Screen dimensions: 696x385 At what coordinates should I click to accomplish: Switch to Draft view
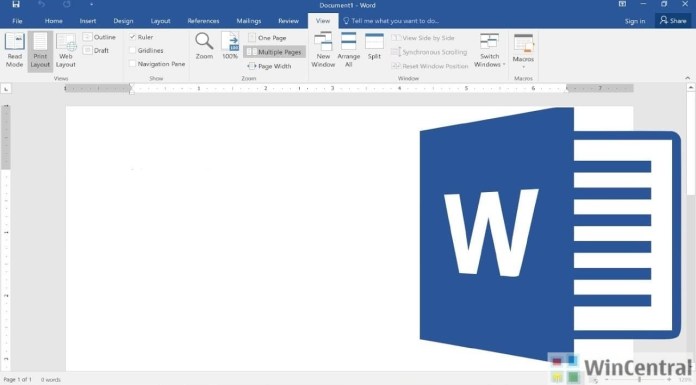click(96, 51)
